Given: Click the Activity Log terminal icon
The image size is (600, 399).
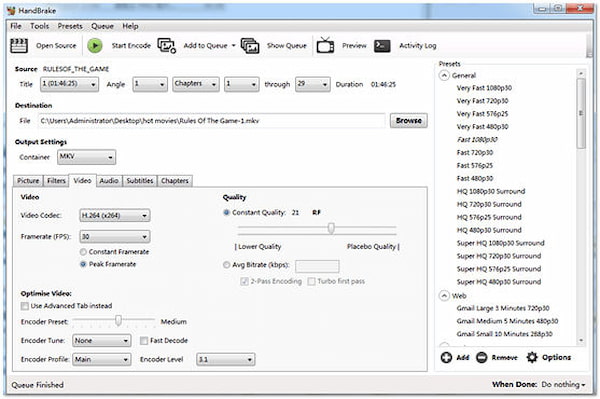Looking at the screenshot, I should [x=382, y=46].
